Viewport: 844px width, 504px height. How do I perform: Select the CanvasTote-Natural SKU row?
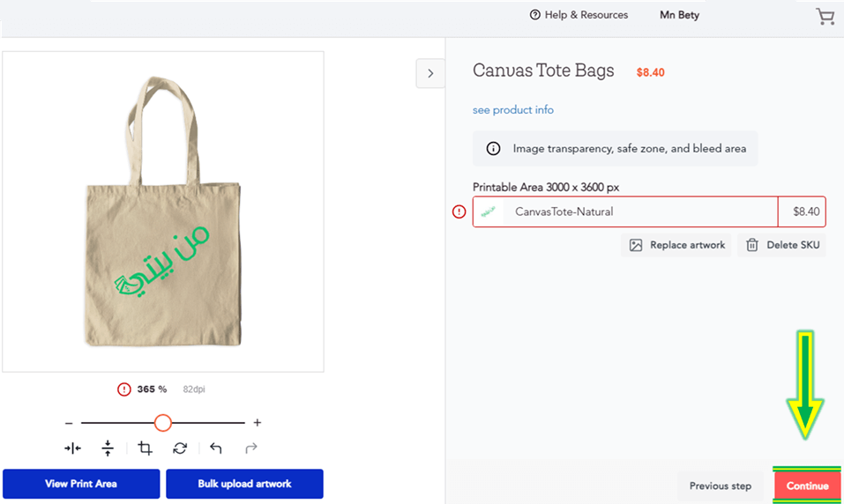tap(649, 212)
